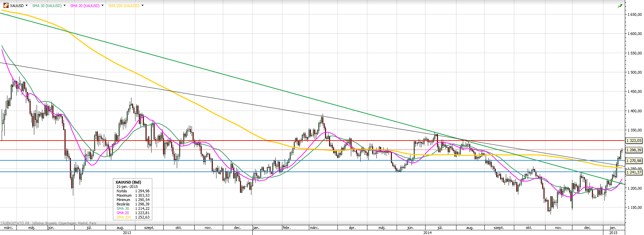
Task: Open the SMA 30 (XAUUSD) dropdown arrow
Action: click(x=65, y=5)
